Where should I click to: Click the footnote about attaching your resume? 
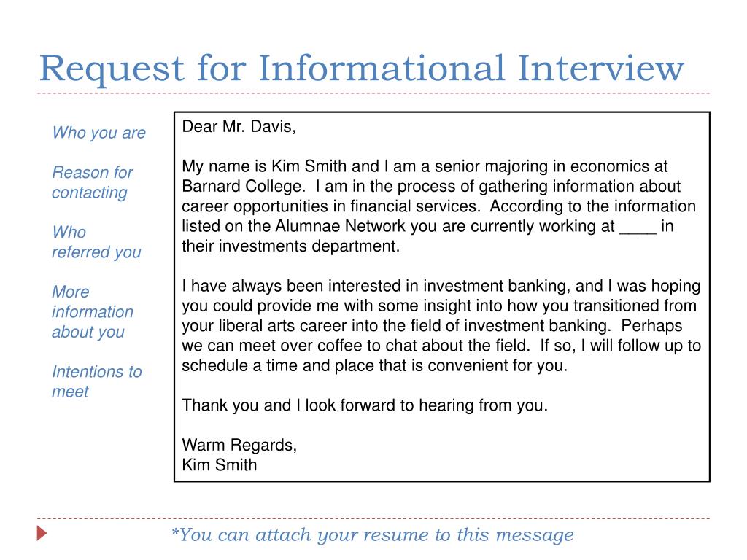pyautogui.click(x=373, y=534)
